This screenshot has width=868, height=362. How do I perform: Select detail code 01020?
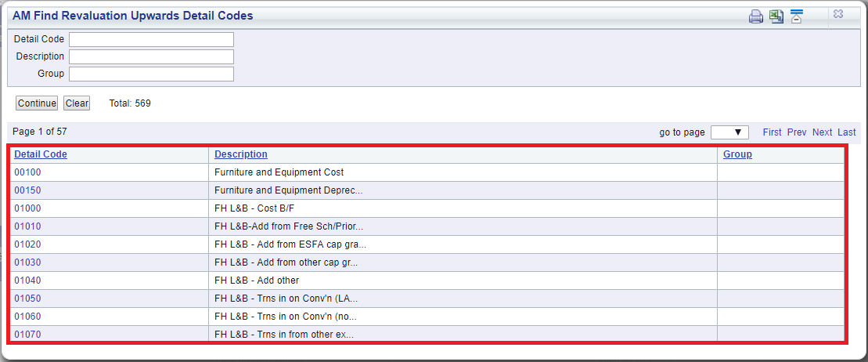point(27,244)
